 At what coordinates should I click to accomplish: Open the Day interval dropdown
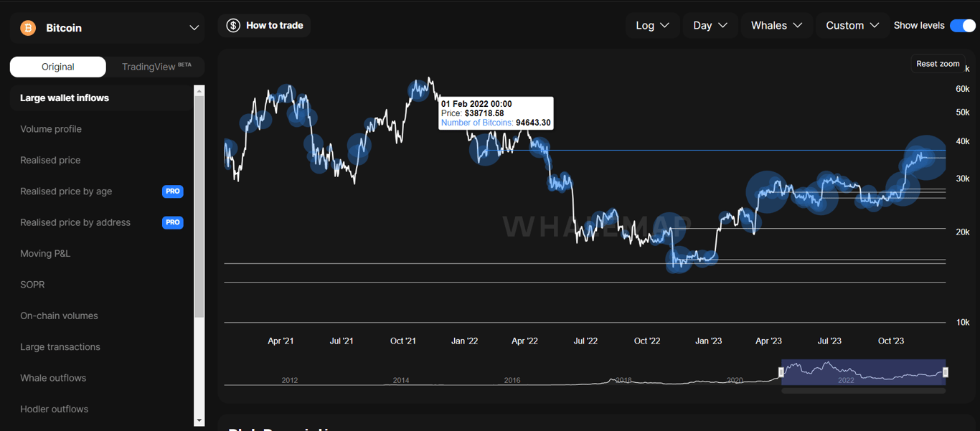coord(710,26)
